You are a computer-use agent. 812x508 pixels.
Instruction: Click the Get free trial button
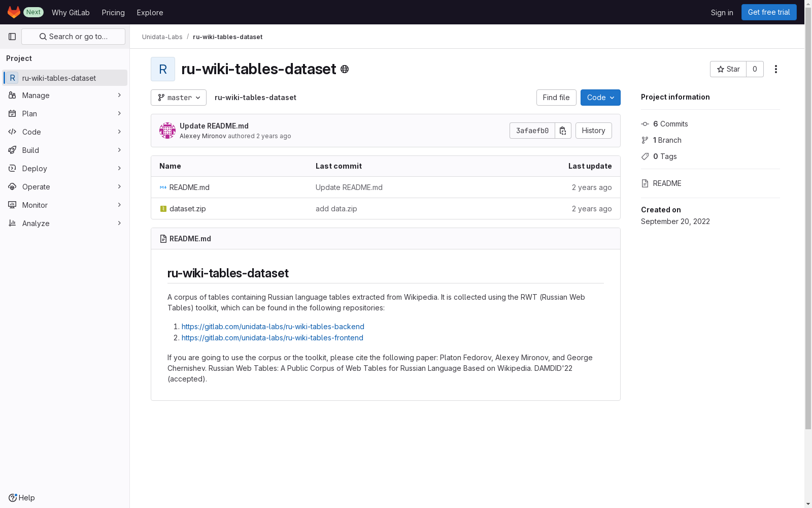point(769,12)
